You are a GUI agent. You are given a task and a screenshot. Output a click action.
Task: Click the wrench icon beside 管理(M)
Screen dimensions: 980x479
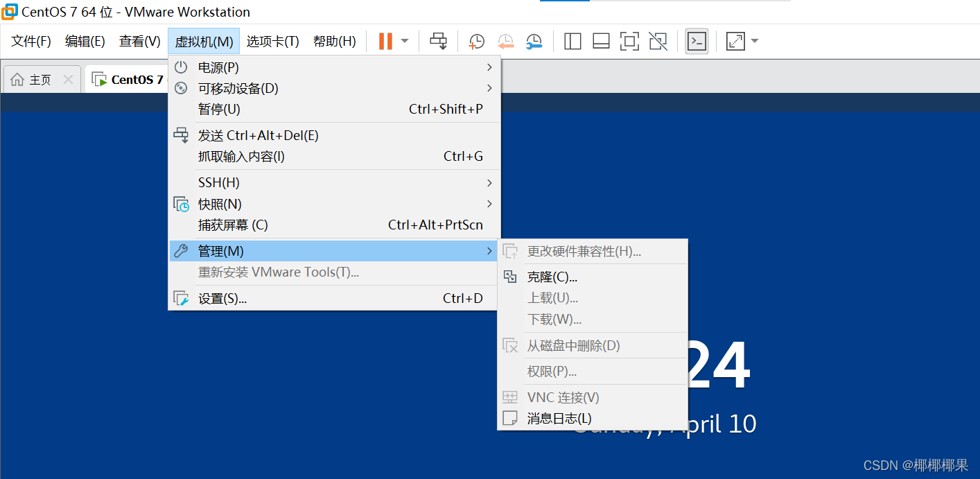[x=181, y=251]
